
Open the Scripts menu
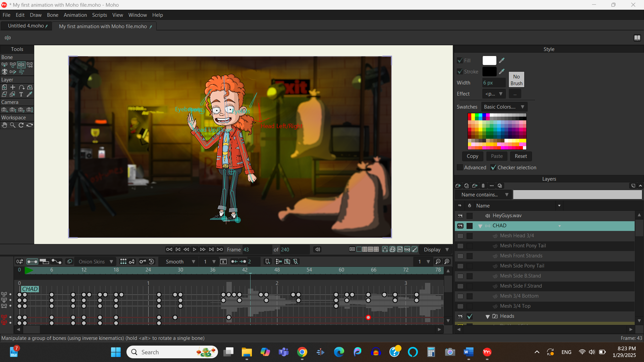coord(99,15)
